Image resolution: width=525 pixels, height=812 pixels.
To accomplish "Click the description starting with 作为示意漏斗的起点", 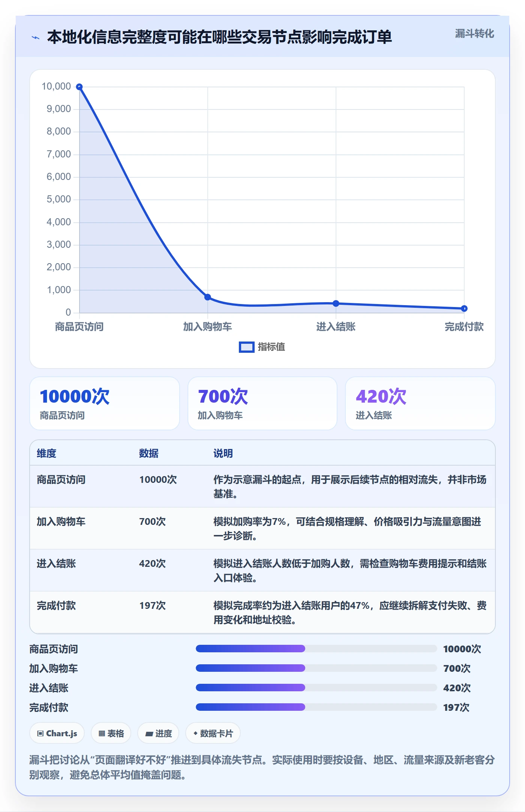I will [x=350, y=487].
